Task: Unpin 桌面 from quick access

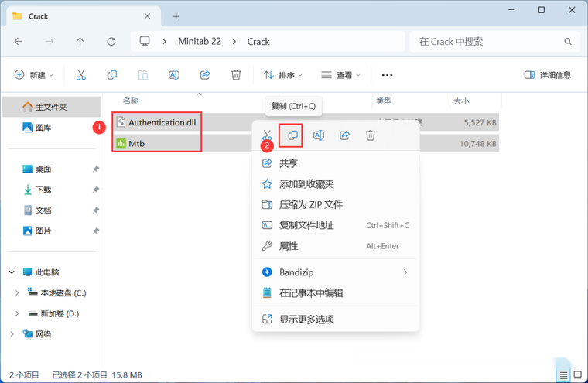Action: (96, 169)
